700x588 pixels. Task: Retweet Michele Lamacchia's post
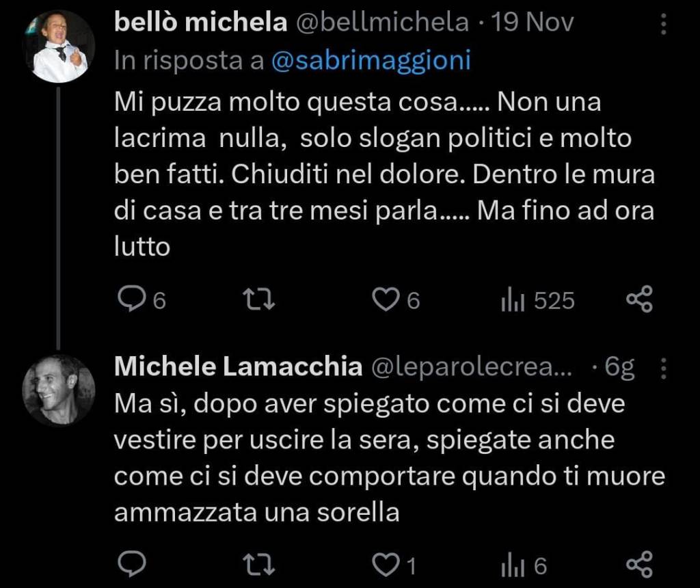(x=260, y=565)
